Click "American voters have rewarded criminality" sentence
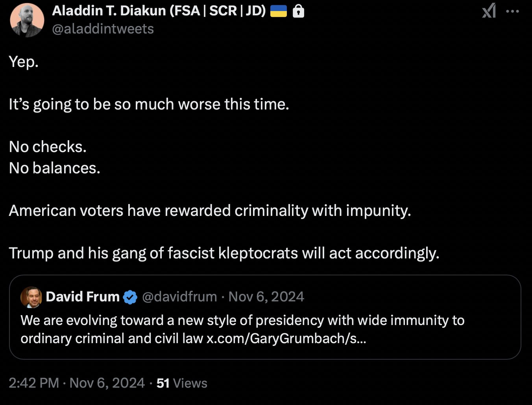 coord(210,211)
